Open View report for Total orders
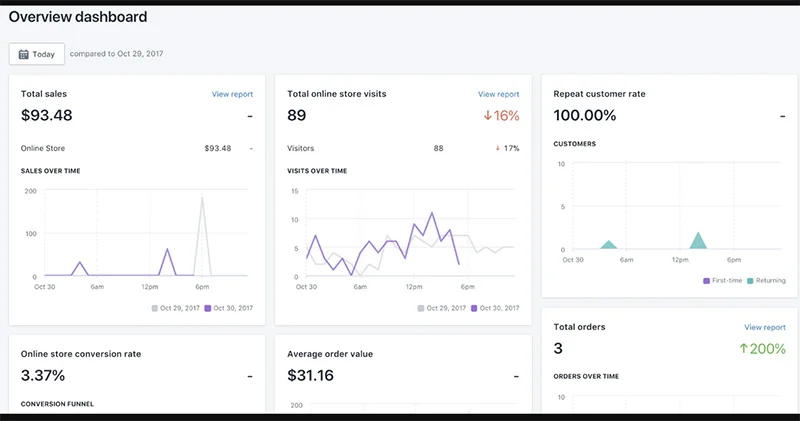The image size is (800, 421). coord(765,327)
